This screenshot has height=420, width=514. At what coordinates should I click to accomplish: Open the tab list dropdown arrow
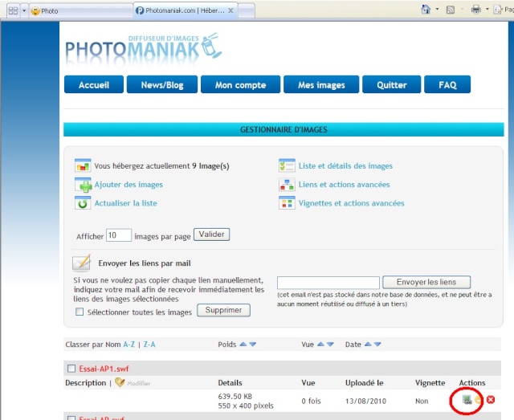click(24, 10)
